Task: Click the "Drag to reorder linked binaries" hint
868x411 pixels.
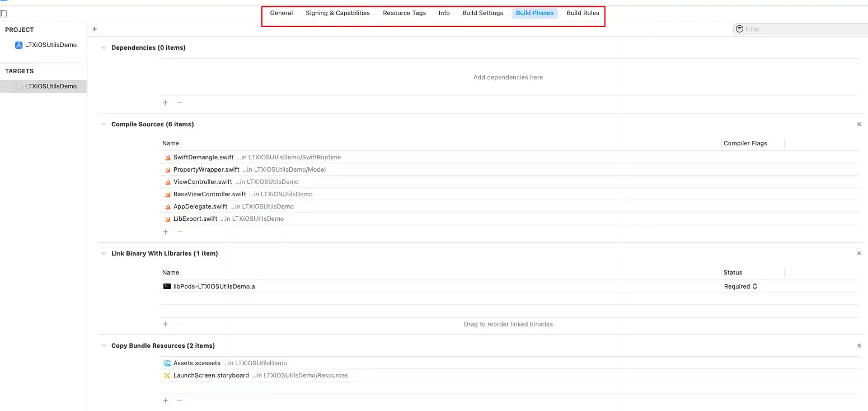Action: pos(508,324)
